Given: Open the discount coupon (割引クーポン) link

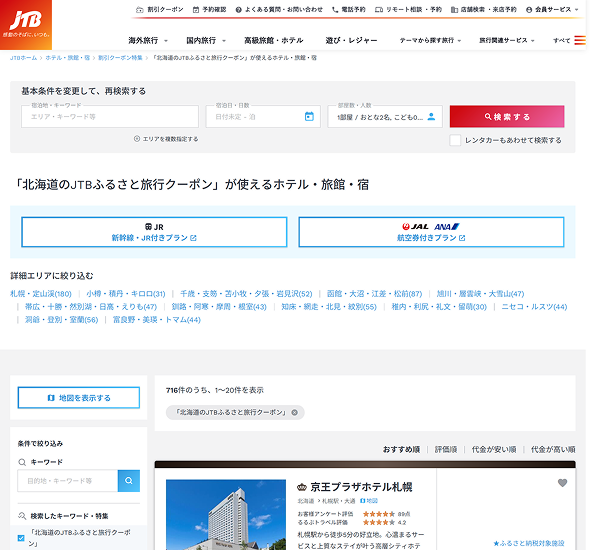Looking at the screenshot, I should pos(160,9).
